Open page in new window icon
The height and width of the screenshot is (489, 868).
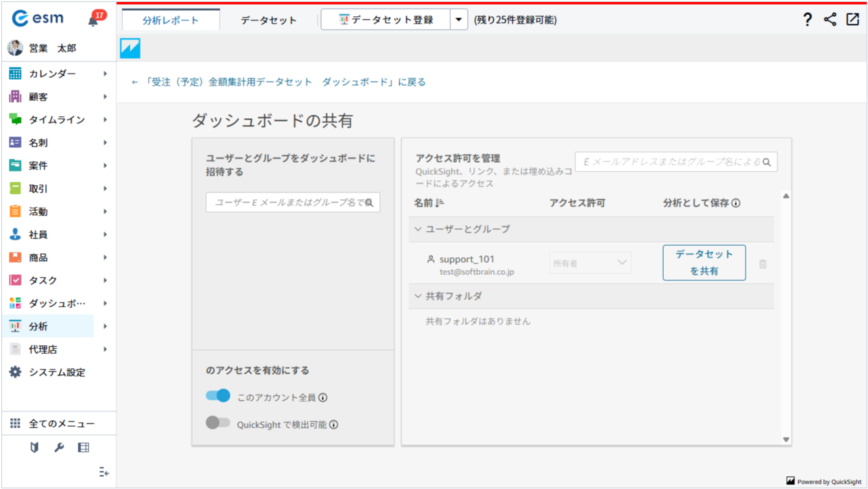(x=852, y=20)
